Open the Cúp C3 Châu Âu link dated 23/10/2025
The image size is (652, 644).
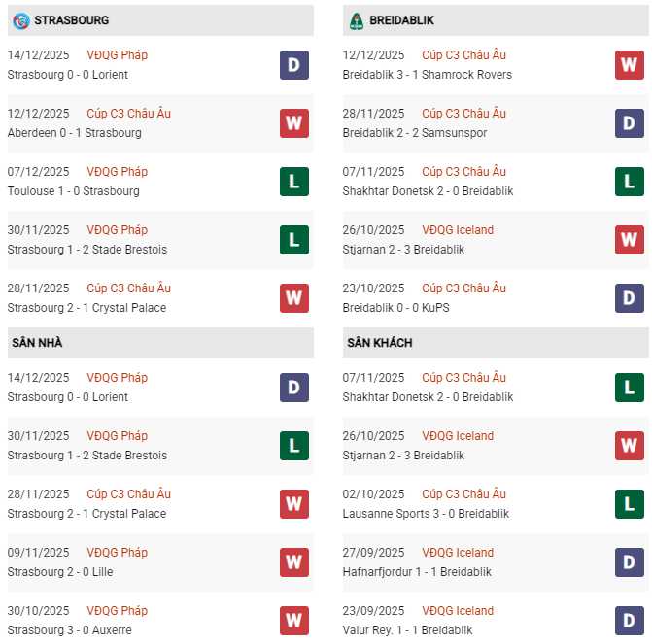pos(464,288)
